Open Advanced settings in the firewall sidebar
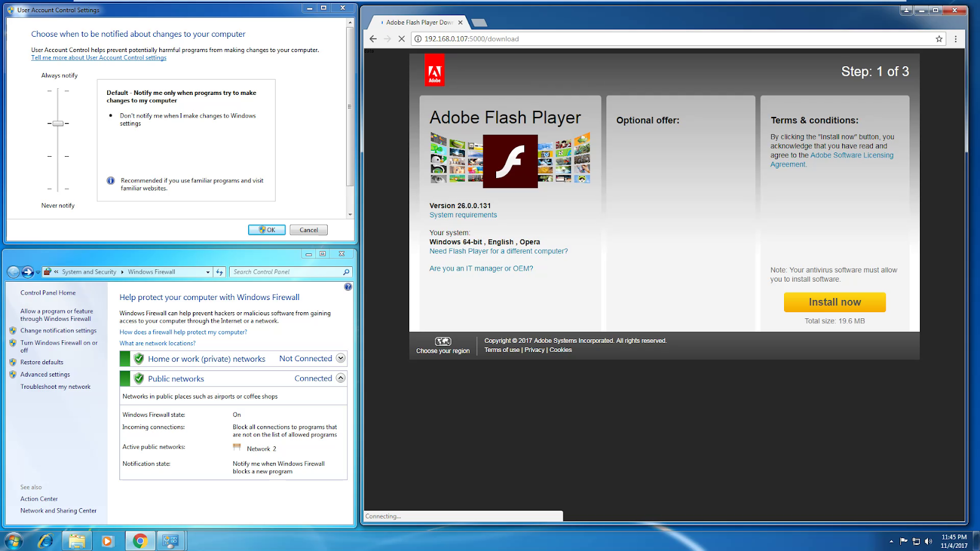The width and height of the screenshot is (980, 551). (45, 375)
